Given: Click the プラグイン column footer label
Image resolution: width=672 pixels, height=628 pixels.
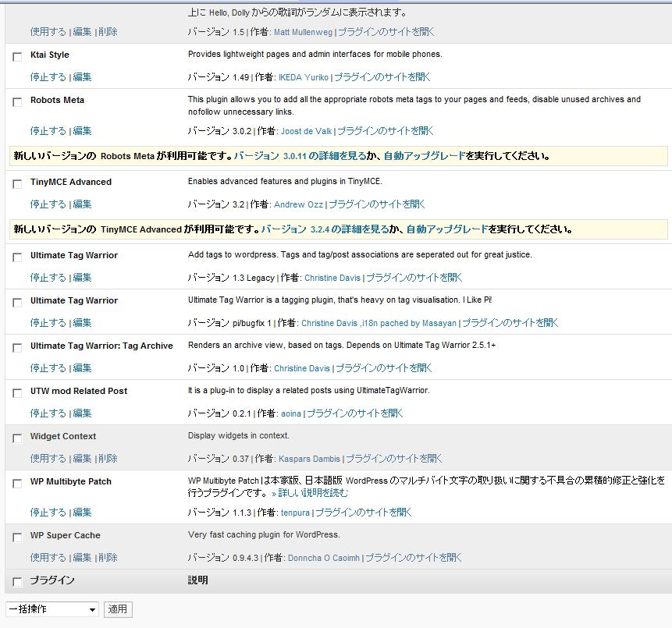Looking at the screenshot, I should 52,580.
